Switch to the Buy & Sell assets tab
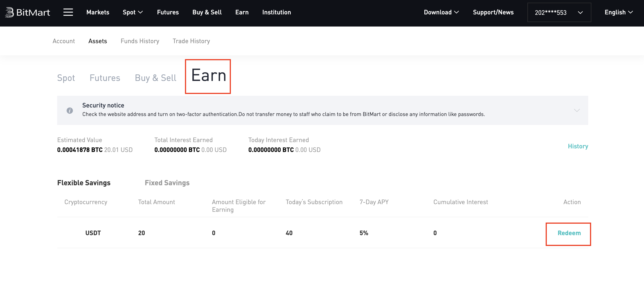This screenshot has height=299, width=644. pos(155,78)
